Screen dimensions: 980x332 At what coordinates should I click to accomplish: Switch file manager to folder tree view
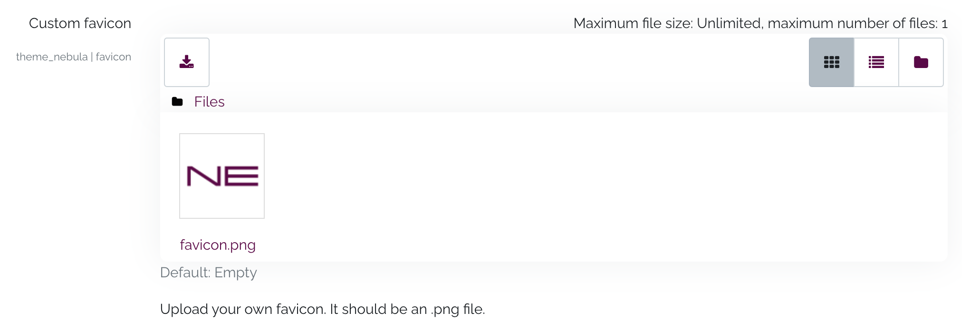click(921, 62)
